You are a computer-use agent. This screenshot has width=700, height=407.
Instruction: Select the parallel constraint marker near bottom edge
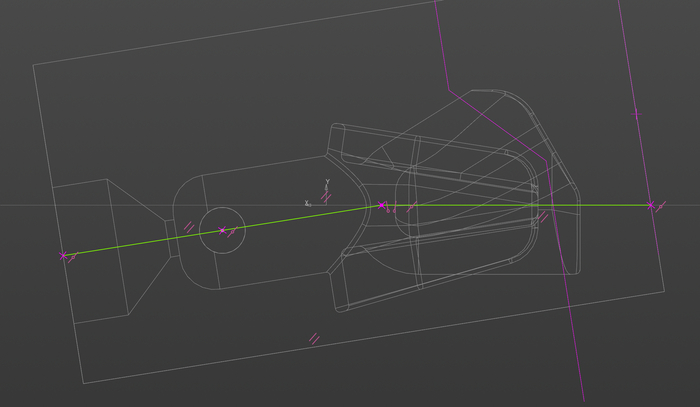pos(314,339)
